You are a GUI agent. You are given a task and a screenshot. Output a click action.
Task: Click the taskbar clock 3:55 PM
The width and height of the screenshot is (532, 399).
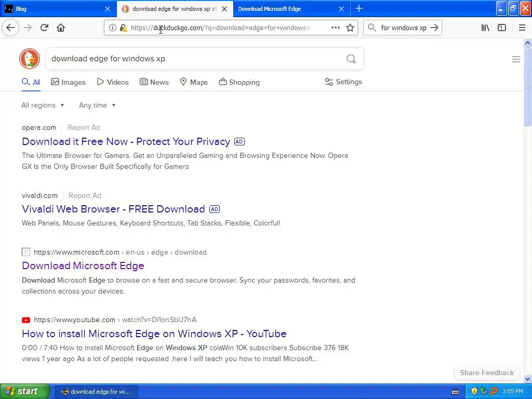(x=512, y=392)
